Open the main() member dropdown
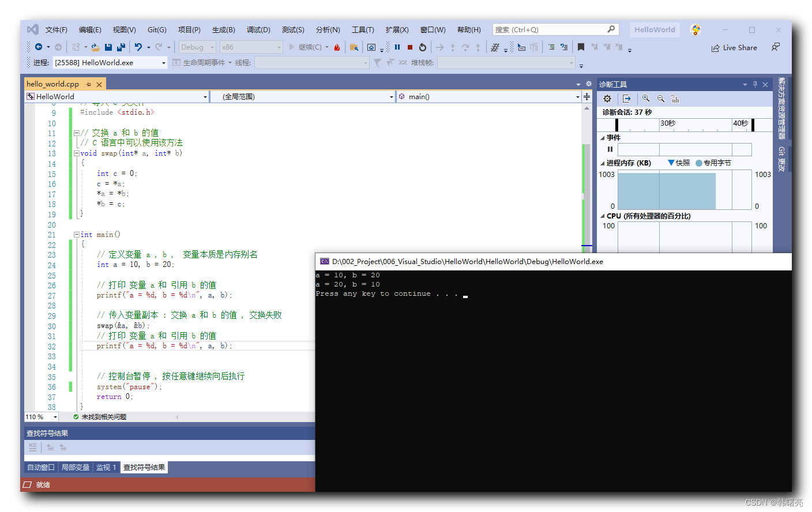The image size is (812, 512). click(x=488, y=97)
